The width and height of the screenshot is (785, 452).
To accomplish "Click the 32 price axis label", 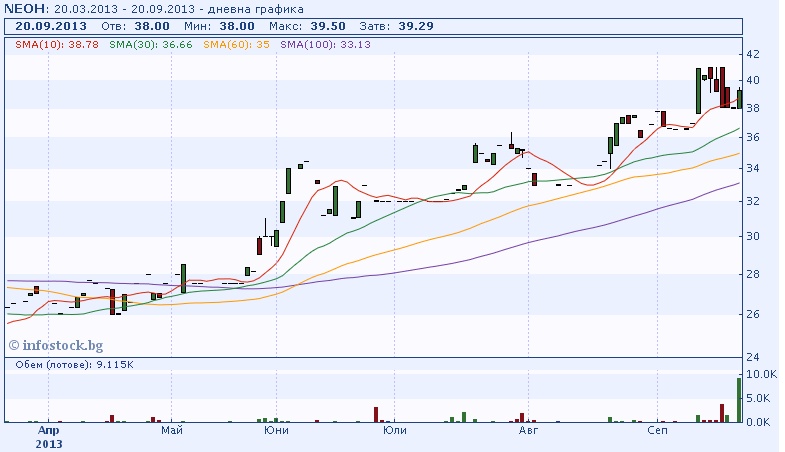I will (x=753, y=201).
